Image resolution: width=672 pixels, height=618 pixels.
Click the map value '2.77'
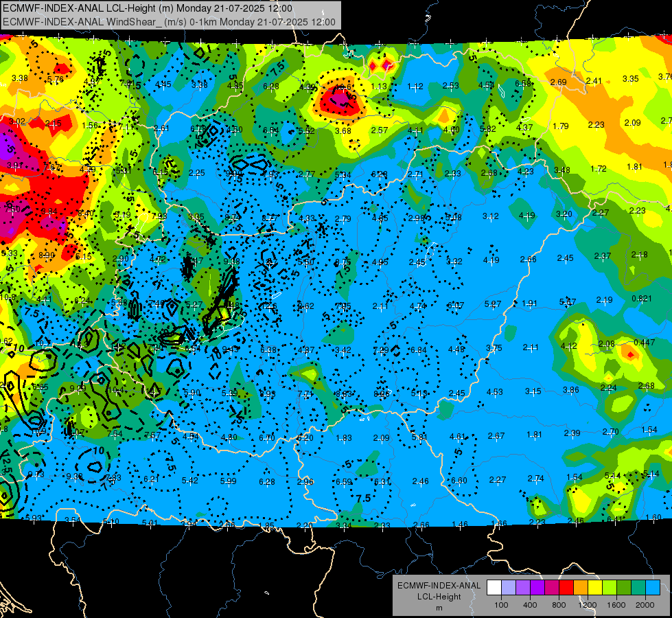[x=307, y=174]
